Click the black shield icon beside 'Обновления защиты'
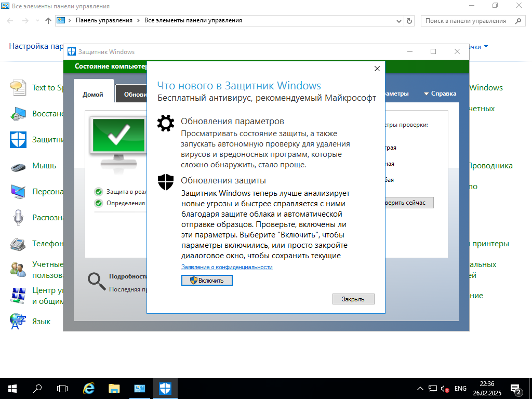Image resolution: width=532 pixels, height=399 pixels. tap(166, 182)
